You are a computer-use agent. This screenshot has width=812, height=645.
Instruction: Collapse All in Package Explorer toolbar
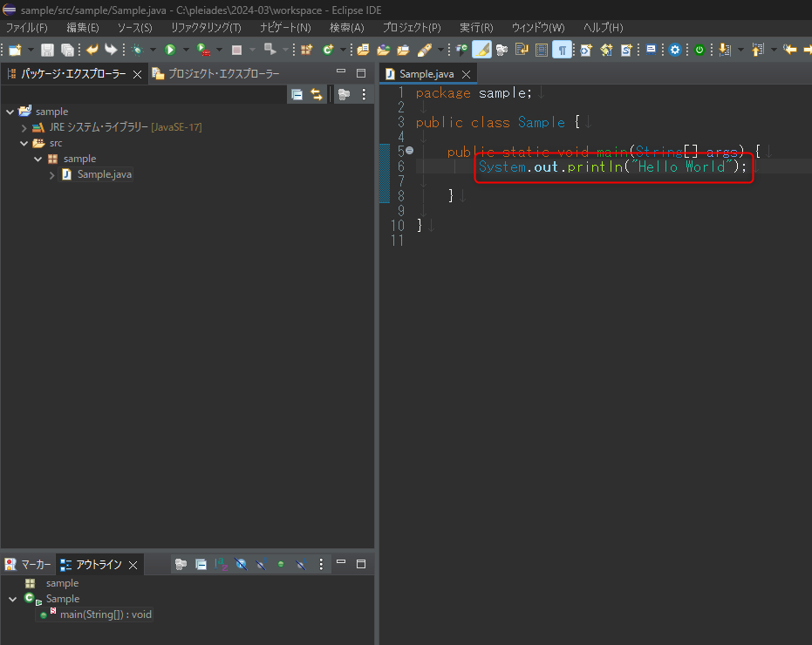(297, 94)
